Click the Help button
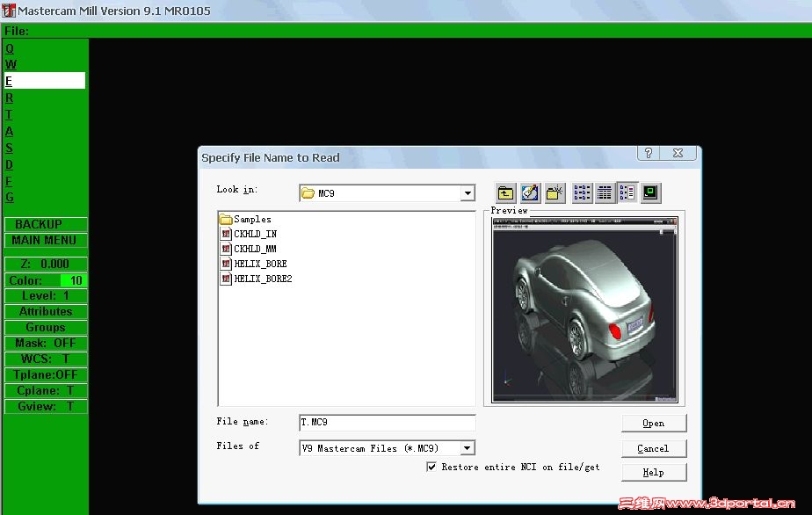The image size is (812, 515). pos(654,473)
